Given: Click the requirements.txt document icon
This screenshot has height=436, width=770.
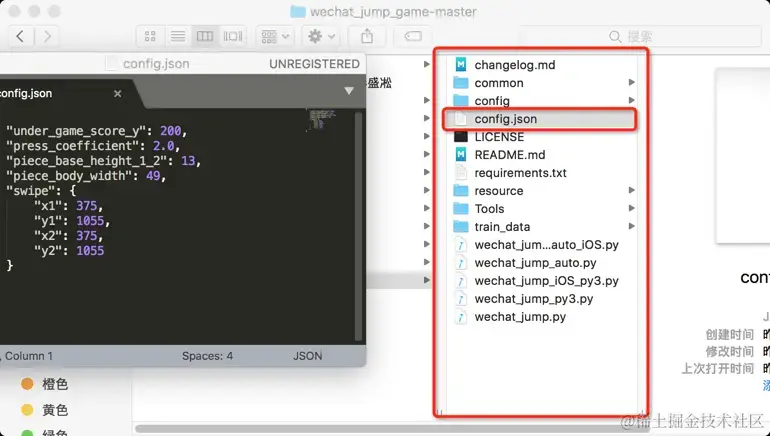Looking at the screenshot, I should point(461,173).
